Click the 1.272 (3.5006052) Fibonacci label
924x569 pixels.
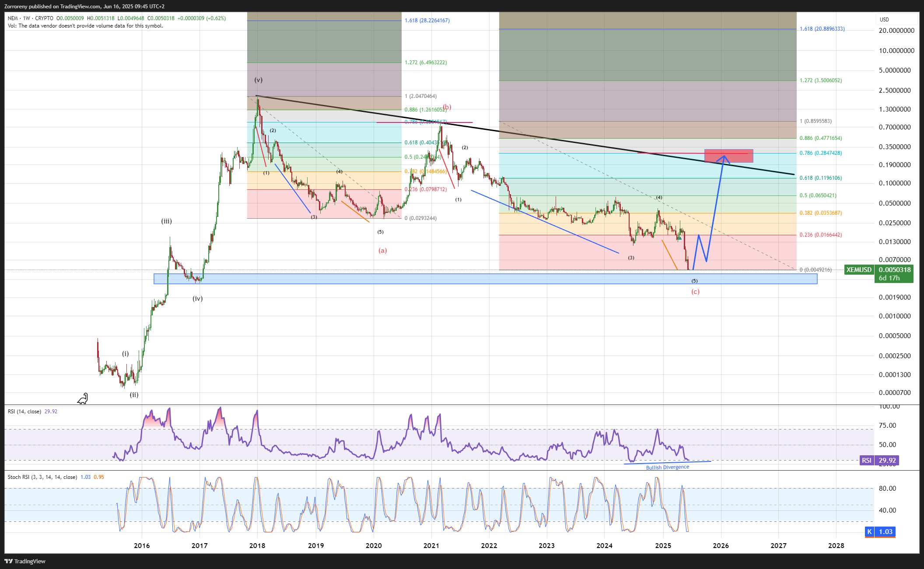click(821, 80)
